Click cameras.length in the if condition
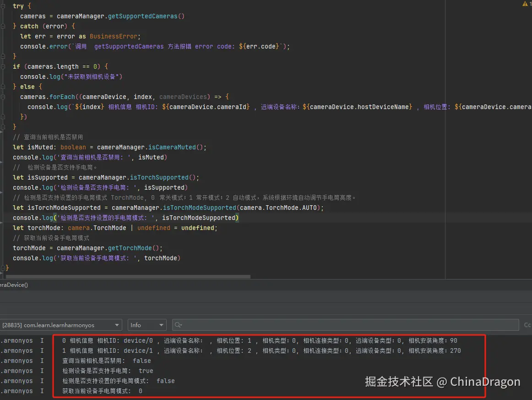The width and height of the screenshot is (532, 400). coord(53,66)
